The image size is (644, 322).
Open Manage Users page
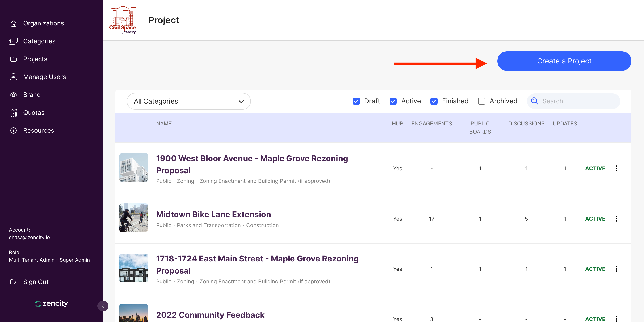click(x=44, y=77)
